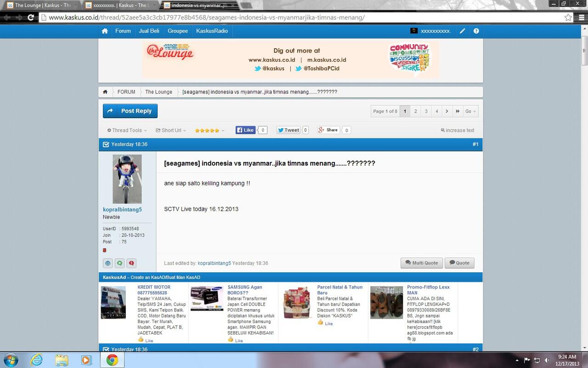Go to The Lounge breadcrumb
The height and width of the screenshot is (368, 588).
(159, 92)
